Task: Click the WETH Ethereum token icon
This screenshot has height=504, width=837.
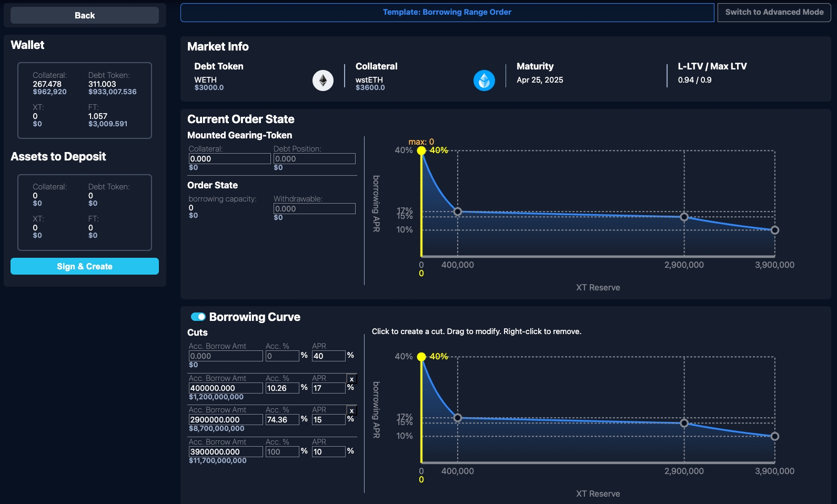Action: (x=323, y=80)
